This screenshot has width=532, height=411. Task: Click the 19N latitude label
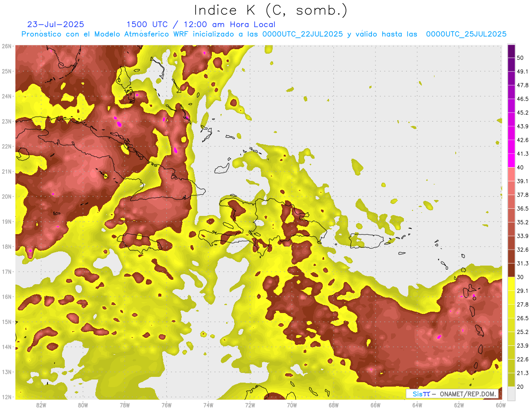pos(7,221)
